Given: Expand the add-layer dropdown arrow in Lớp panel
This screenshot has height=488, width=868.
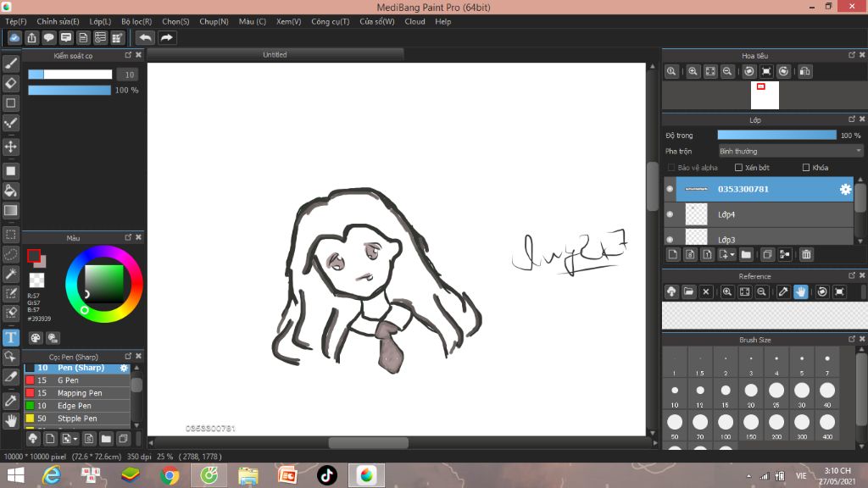Looking at the screenshot, I should 732,254.
